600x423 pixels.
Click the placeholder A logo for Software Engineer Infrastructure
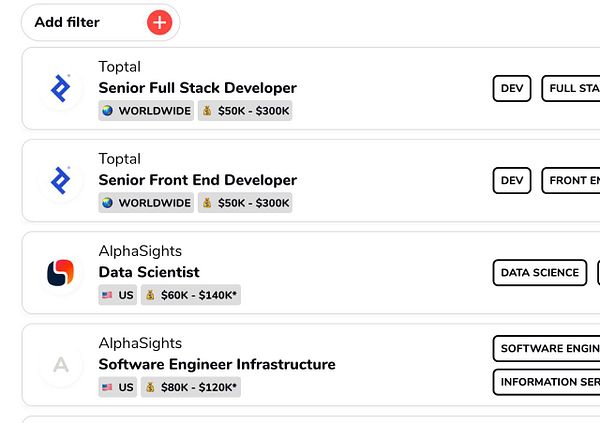60,365
